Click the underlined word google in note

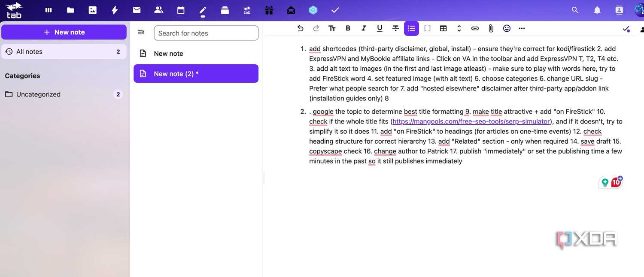(x=323, y=111)
